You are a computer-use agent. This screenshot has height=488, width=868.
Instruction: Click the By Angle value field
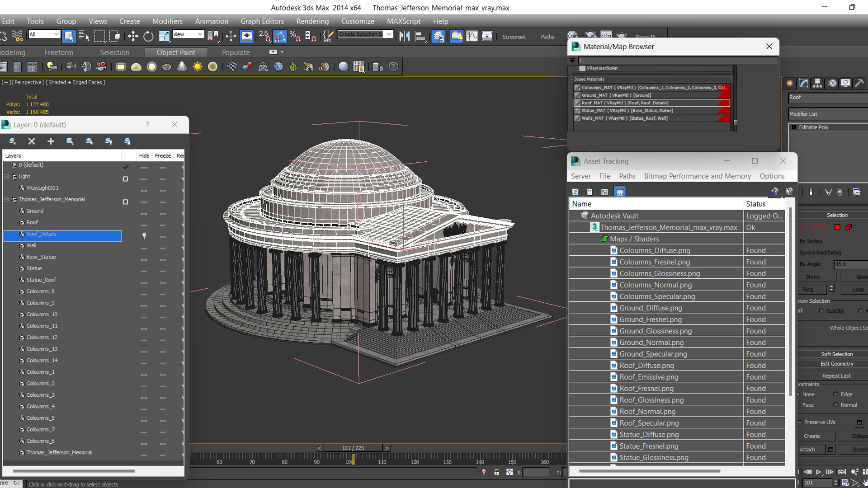tap(850, 264)
